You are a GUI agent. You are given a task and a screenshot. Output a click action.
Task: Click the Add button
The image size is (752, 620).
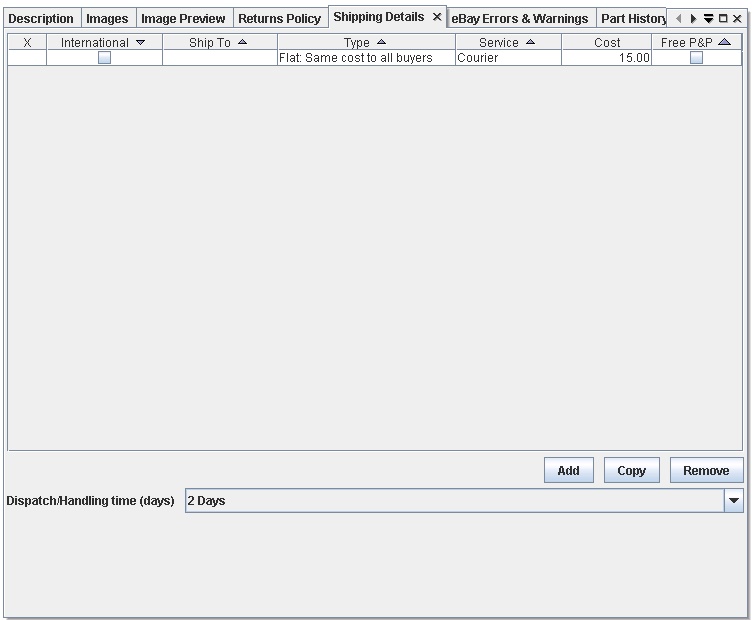tap(568, 471)
